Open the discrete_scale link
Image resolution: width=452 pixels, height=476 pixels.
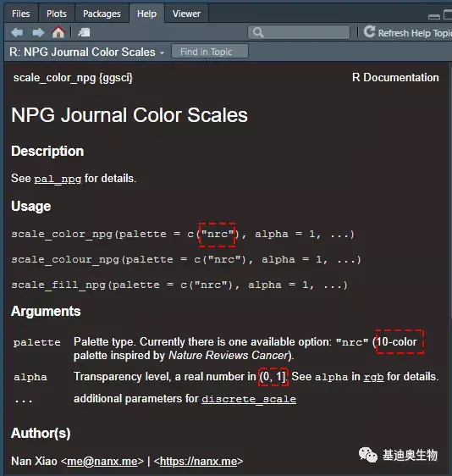[249, 399]
